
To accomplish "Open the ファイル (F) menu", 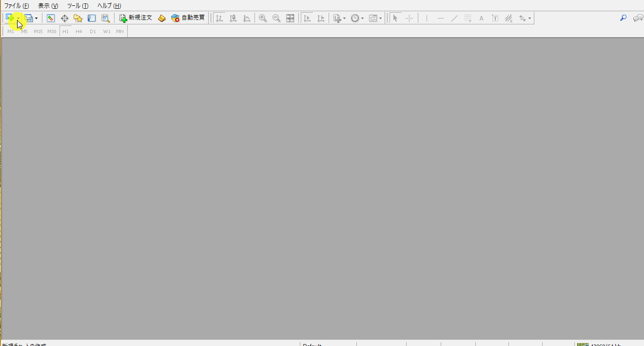I will [x=17, y=6].
